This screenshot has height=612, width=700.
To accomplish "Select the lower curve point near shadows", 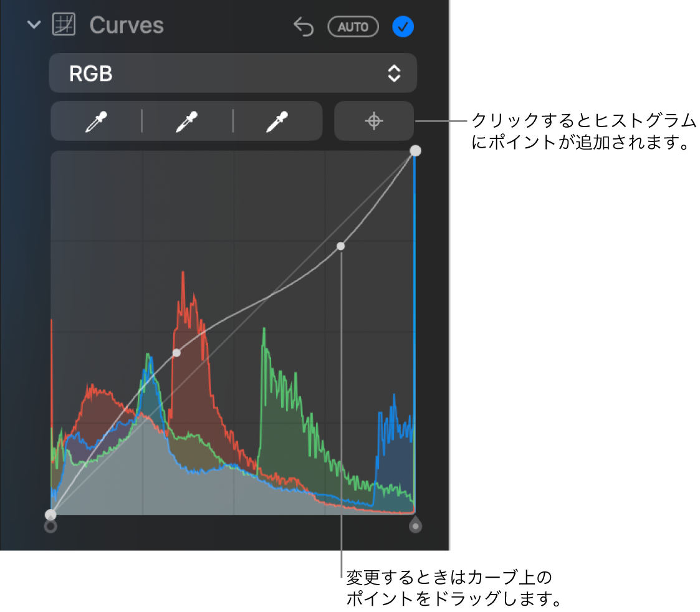I will tap(177, 353).
